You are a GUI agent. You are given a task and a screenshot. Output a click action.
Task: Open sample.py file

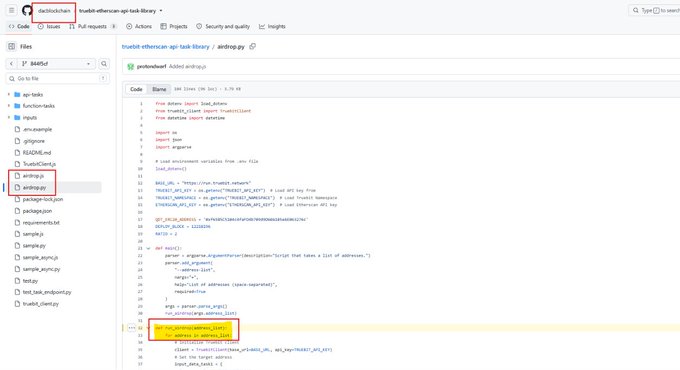coord(34,246)
